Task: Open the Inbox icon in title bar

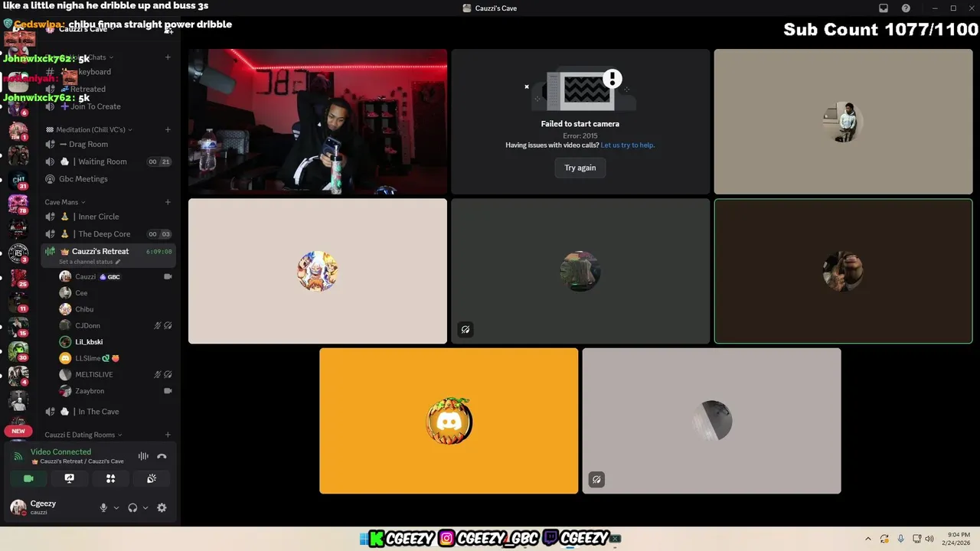Action: (883, 8)
